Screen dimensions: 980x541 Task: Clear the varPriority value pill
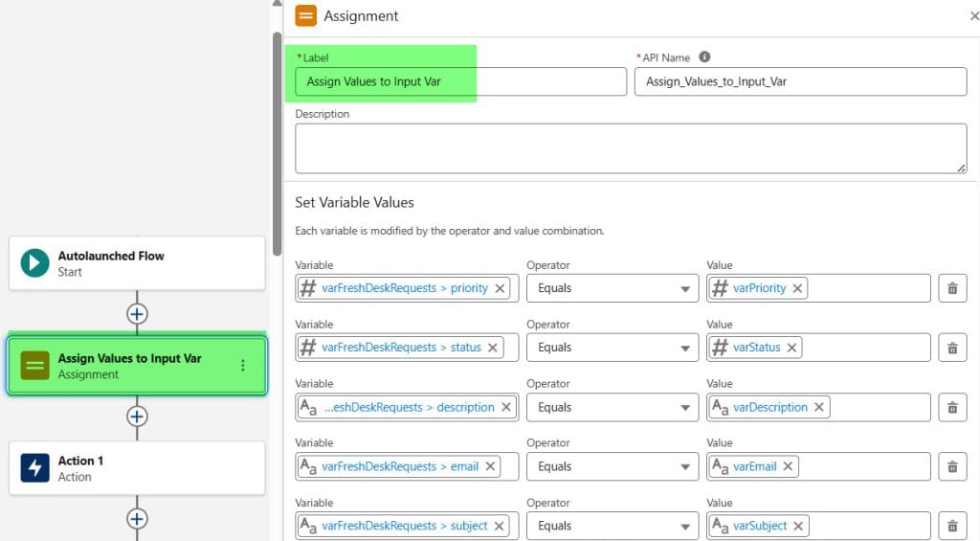click(x=797, y=288)
